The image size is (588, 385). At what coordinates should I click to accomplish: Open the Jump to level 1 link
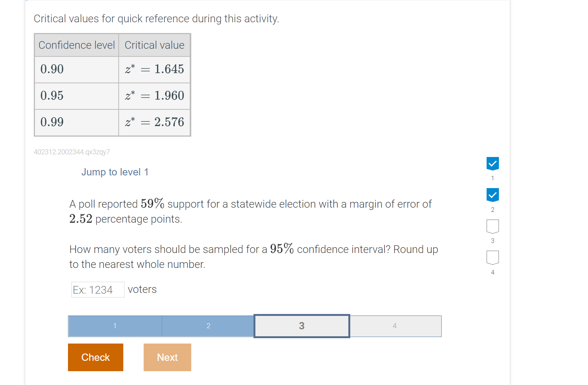tap(115, 172)
